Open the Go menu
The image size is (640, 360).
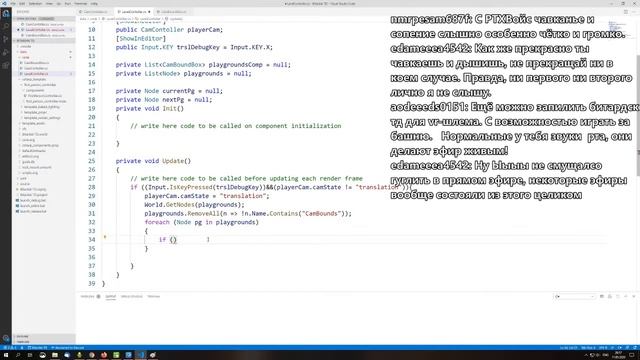59,3
